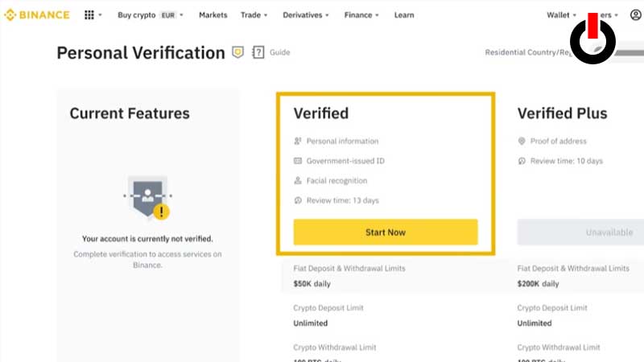Click Unlimited under Verified Crypto Deposit Limit
Viewport: 644px width, 362px height.
tap(311, 323)
